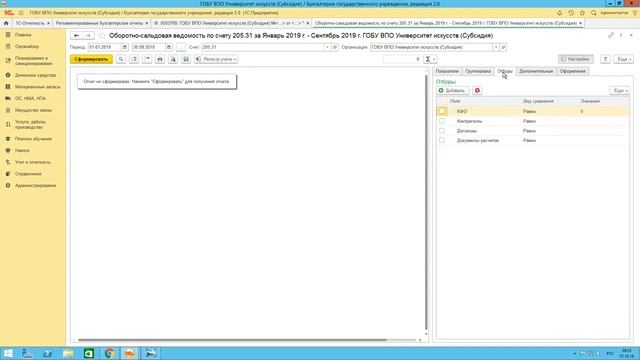Open the Sigma sum dropdown
Screen dimensions: 640x360
[430, 59]
